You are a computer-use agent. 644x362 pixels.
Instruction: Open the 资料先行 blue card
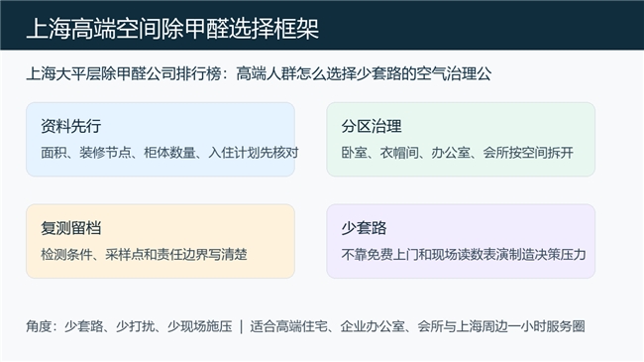tap(161, 140)
